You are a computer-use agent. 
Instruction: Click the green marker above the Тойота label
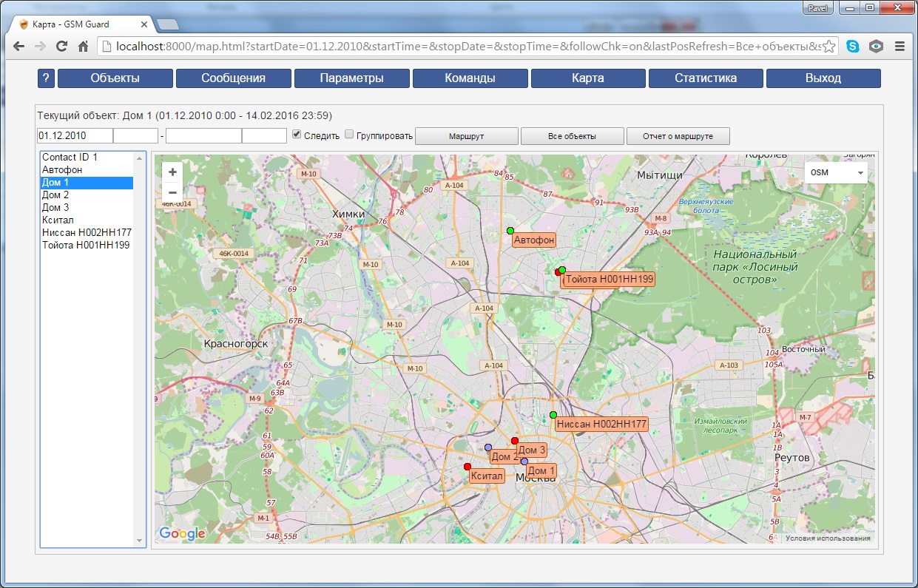pyautogui.click(x=562, y=270)
